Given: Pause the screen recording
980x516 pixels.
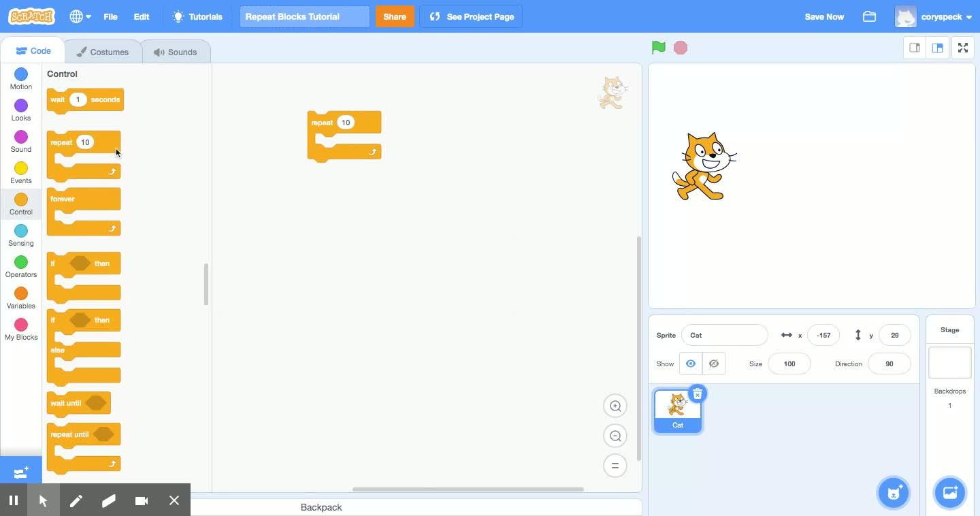Looking at the screenshot, I should point(14,501).
